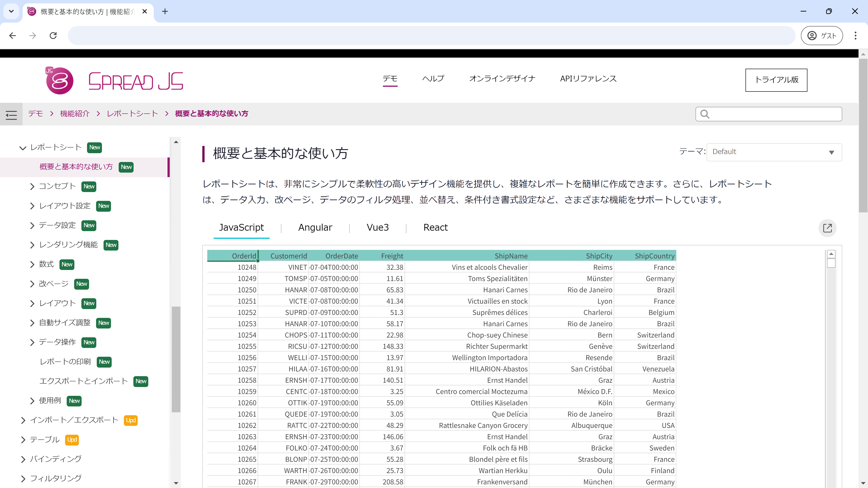The width and height of the screenshot is (868, 488).
Task: Select the Freight header cell
Action: 382,256
